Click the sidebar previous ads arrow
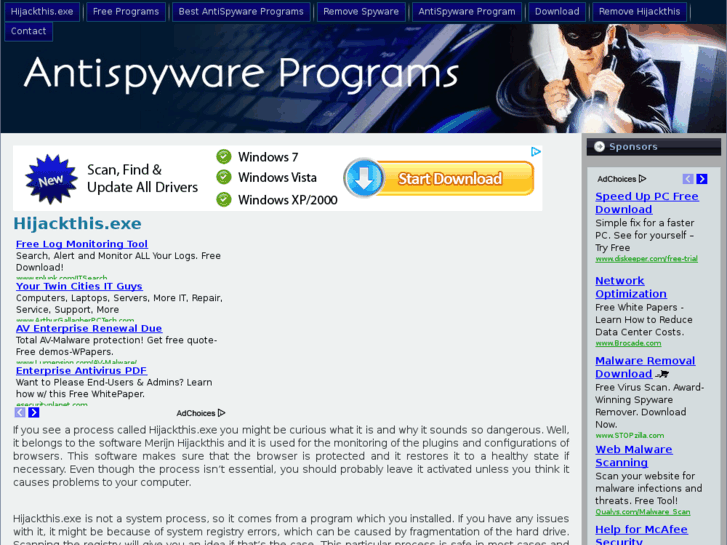727x545 pixels. (x=688, y=179)
